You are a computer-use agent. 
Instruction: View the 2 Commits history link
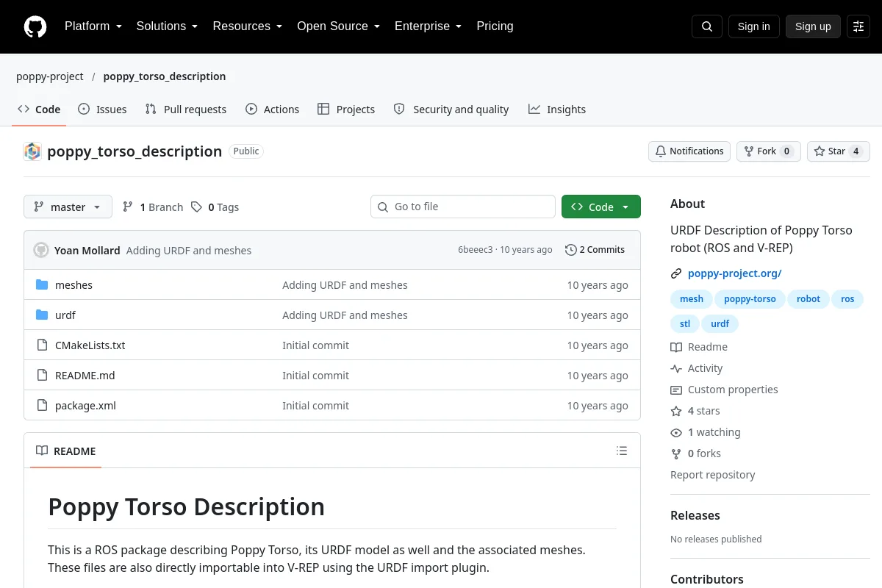595,250
